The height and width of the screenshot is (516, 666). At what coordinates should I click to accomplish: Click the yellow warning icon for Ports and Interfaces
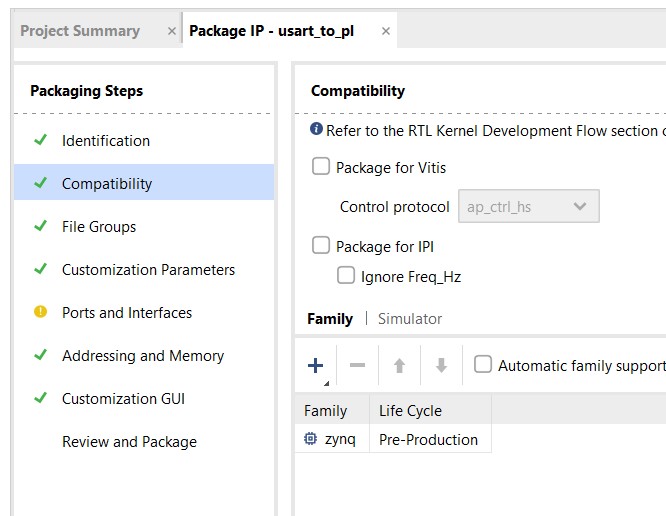point(40,312)
